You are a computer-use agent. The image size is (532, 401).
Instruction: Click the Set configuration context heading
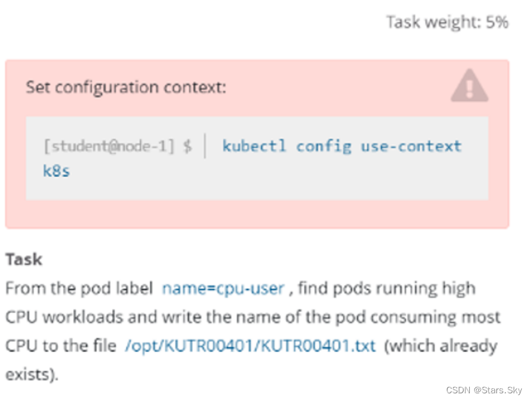click(x=125, y=87)
